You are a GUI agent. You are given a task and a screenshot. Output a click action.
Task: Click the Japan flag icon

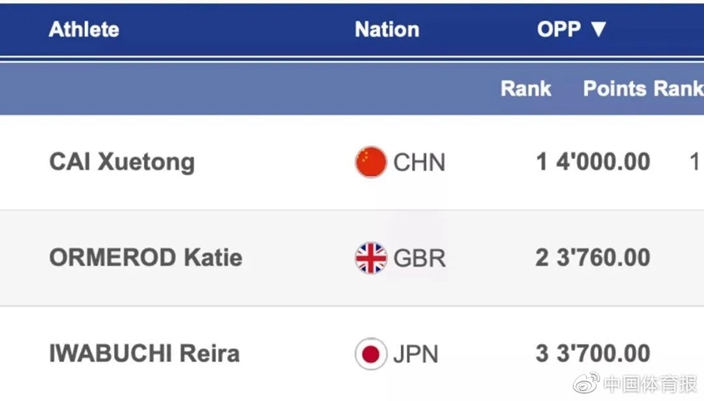tap(370, 354)
